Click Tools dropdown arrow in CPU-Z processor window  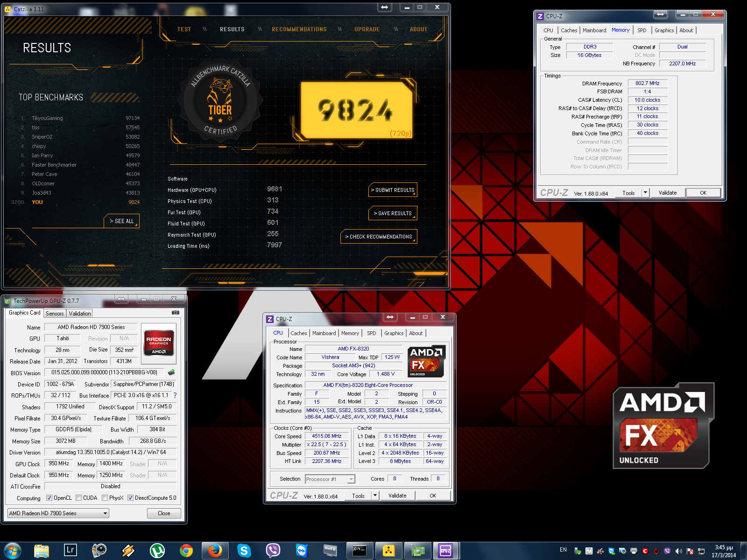click(x=375, y=496)
